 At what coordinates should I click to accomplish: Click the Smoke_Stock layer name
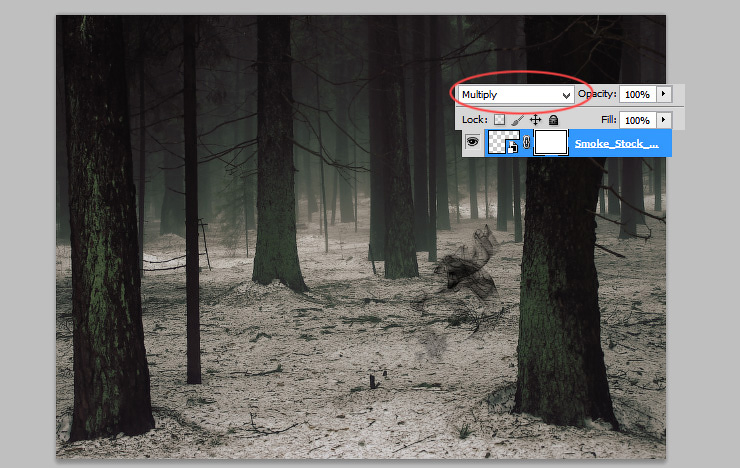616,143
